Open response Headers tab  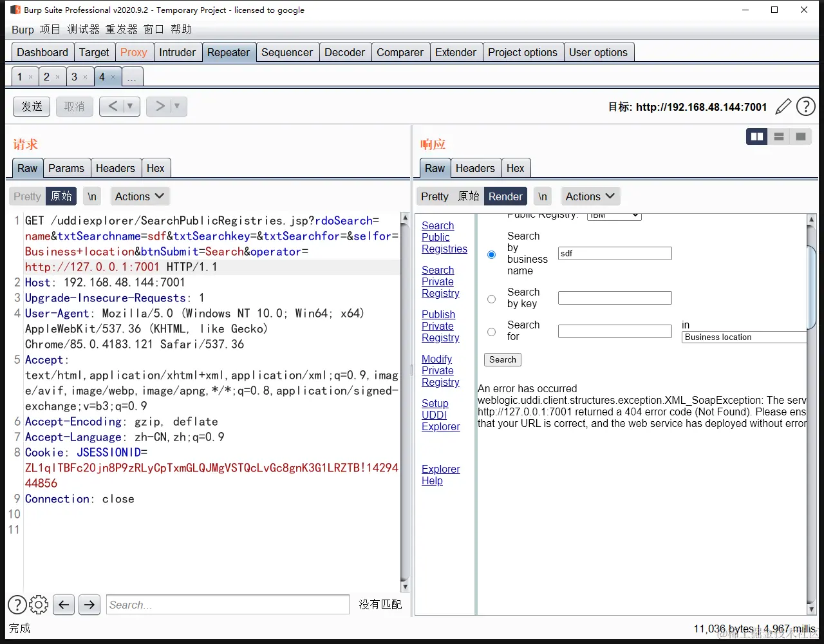point(475,168)
